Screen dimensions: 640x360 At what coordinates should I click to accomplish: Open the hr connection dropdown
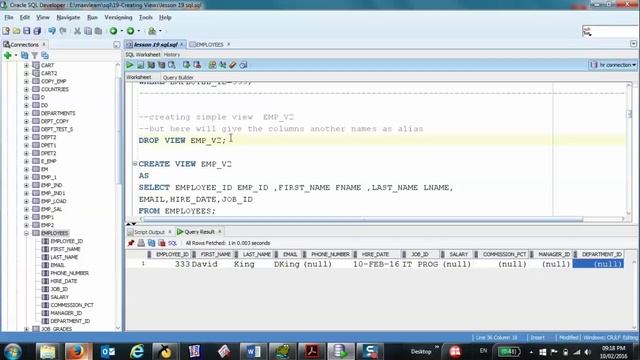(613, 65)
